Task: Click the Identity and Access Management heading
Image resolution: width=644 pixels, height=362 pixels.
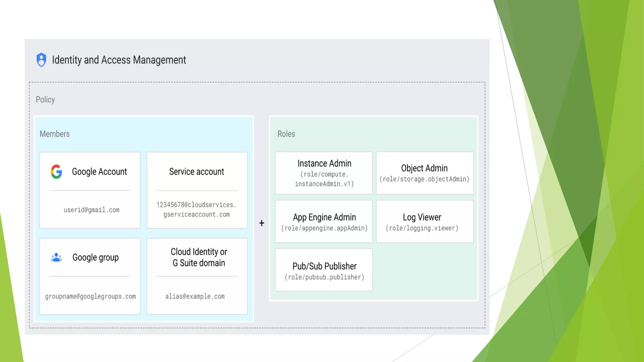Action: pos(119,60)
